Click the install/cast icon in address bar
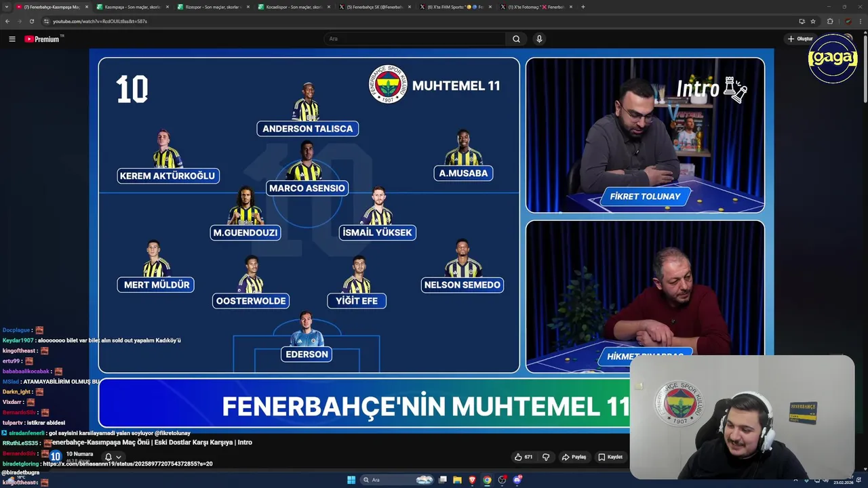Image resolution: width=868 pixels, height=488 pixels. click(x=802, y=21)
